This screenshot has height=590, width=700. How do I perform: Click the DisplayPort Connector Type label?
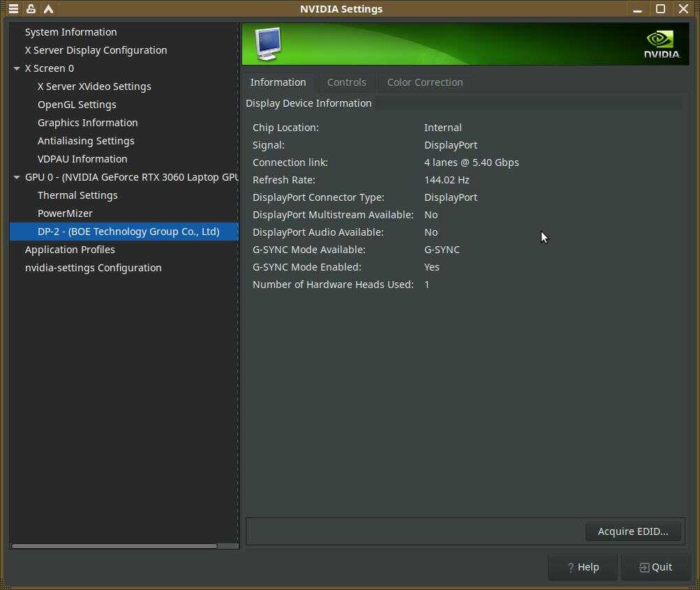point(318,197)
